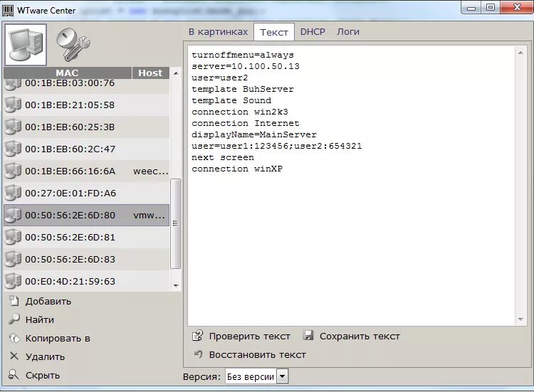Click line connection winXP in editor
534x392 pixels.
237,169
